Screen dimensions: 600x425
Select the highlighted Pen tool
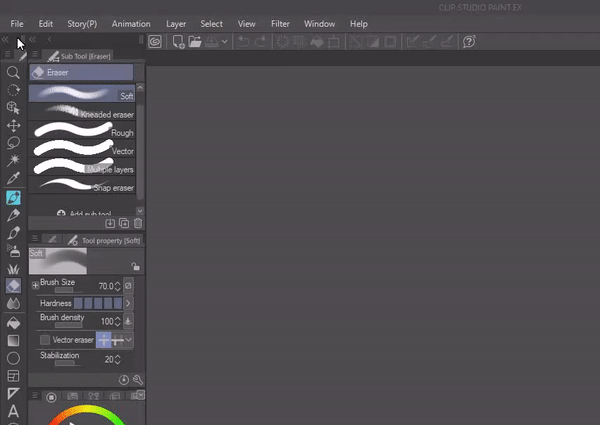[x=13, y=198]
